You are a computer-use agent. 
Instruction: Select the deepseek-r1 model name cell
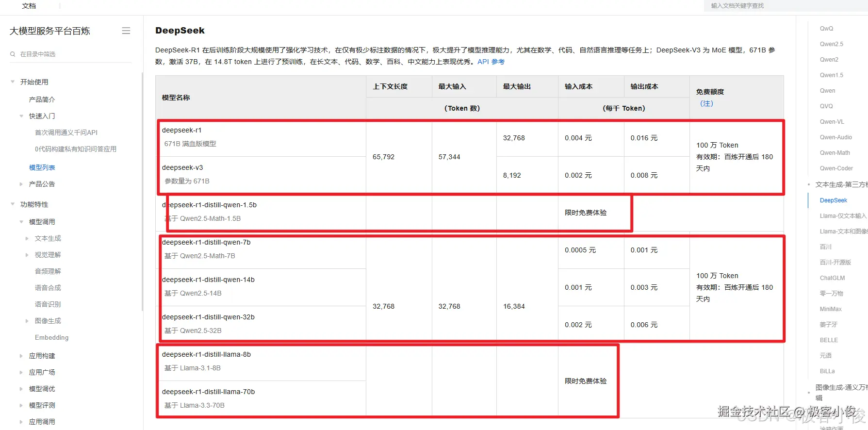pyautogui.click(x=182, y=130)
